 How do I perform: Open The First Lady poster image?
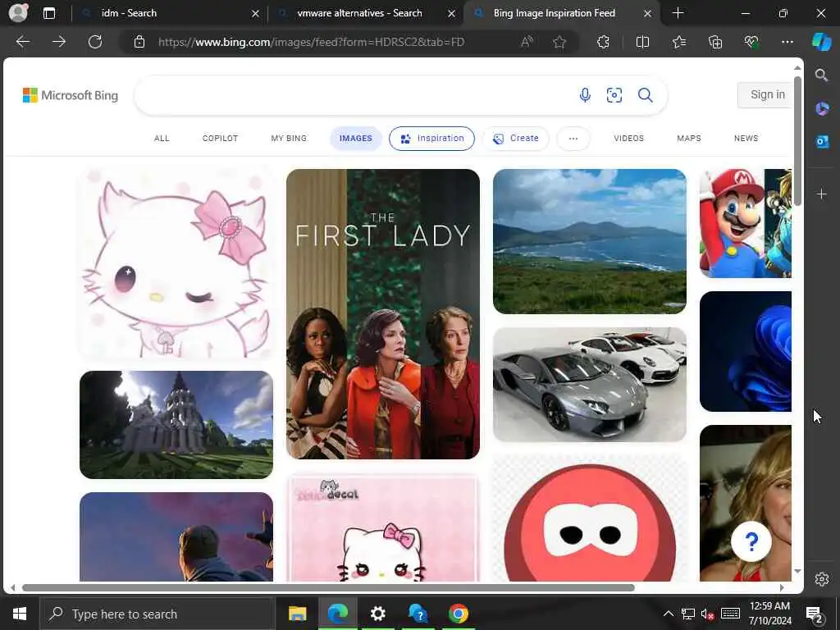point(383,314)
